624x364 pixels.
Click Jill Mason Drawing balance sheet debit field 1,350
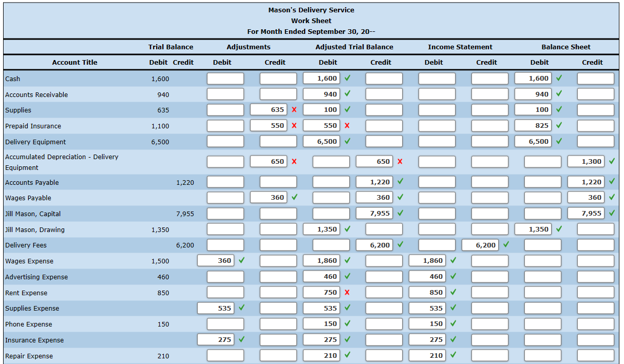coord(533,229)
